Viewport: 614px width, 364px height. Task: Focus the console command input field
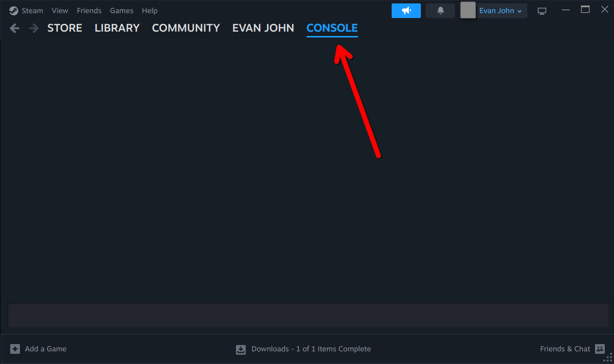coord(307,315)
